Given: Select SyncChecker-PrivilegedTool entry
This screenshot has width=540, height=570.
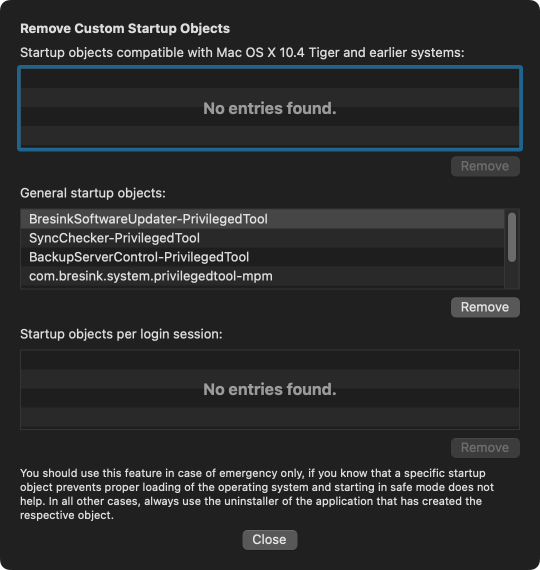Looking at the screenshot, I should point(262,238).
